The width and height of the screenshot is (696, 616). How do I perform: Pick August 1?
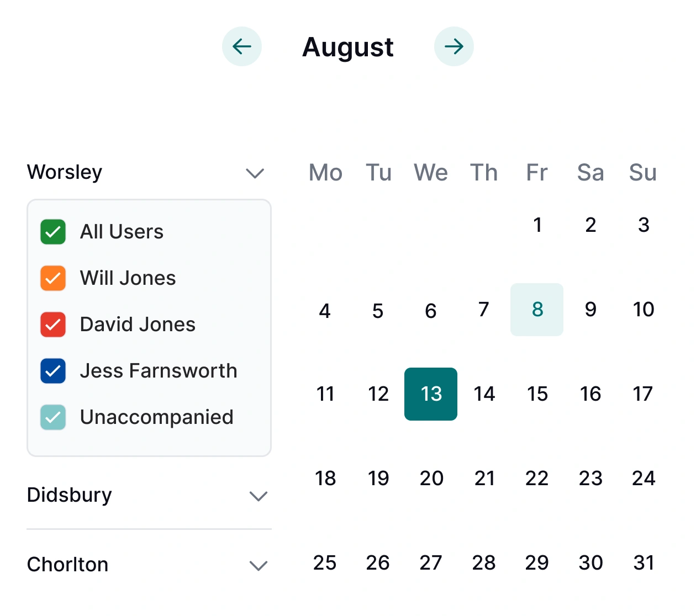click(x=536, y=225)
